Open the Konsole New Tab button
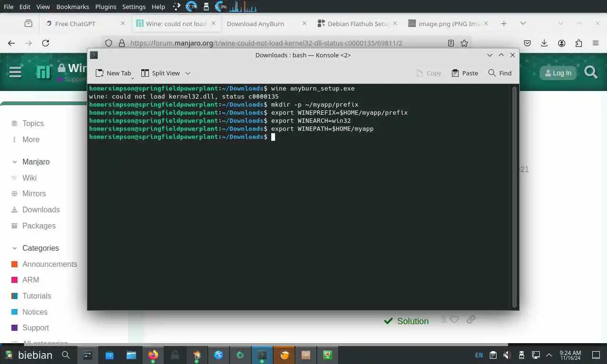607x364 pixels. [x=113, y=73]
